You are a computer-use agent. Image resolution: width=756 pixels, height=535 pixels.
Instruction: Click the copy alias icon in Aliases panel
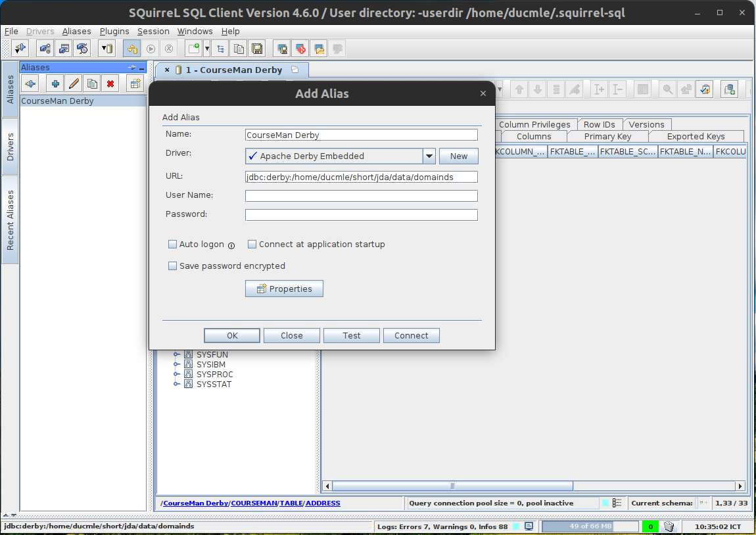click(x=92, y=84)
